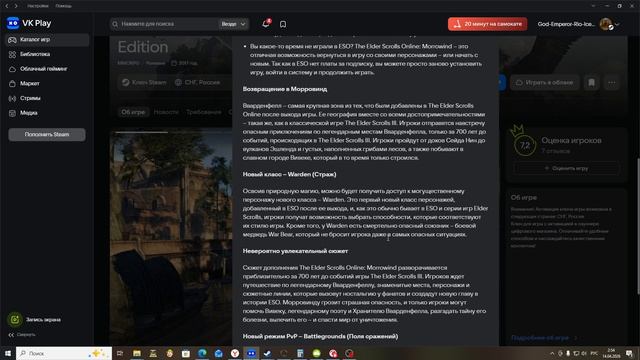640x360 pixels.
Task: Open the VK Play taskbar icon
Action: pos(251,353)
